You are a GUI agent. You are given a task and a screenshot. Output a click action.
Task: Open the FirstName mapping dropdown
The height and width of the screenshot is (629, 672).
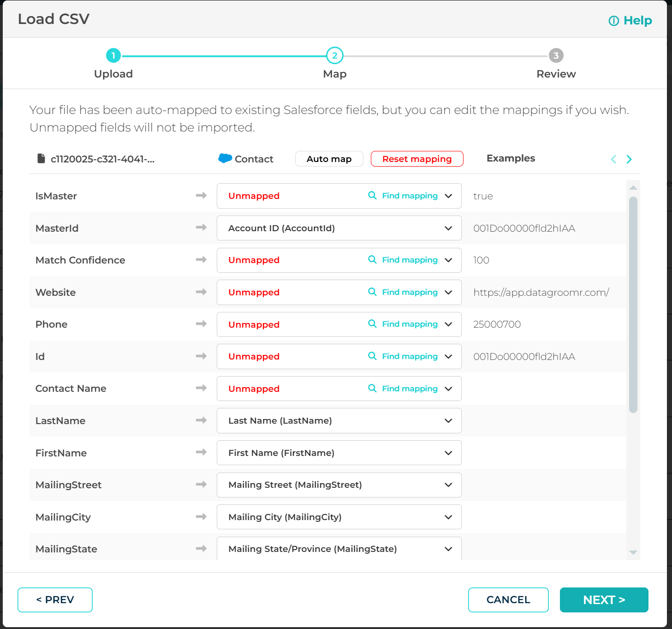click(x=339, y=453)
